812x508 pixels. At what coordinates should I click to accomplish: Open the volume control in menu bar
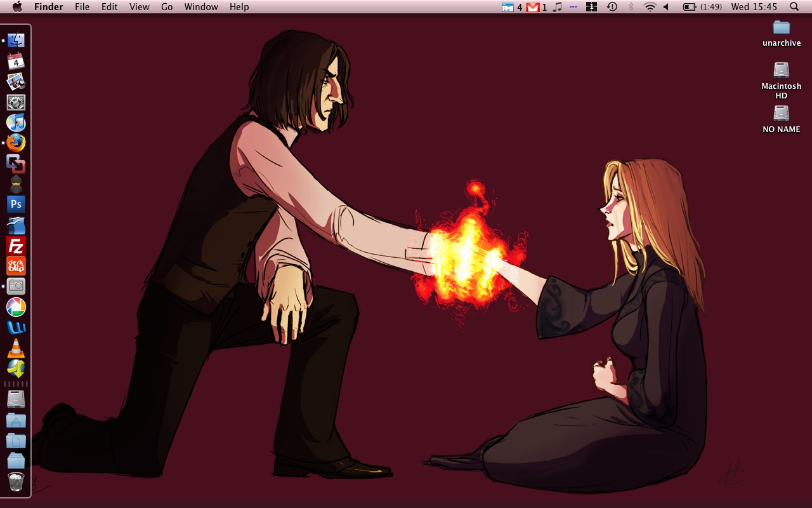tap(667, 7)
